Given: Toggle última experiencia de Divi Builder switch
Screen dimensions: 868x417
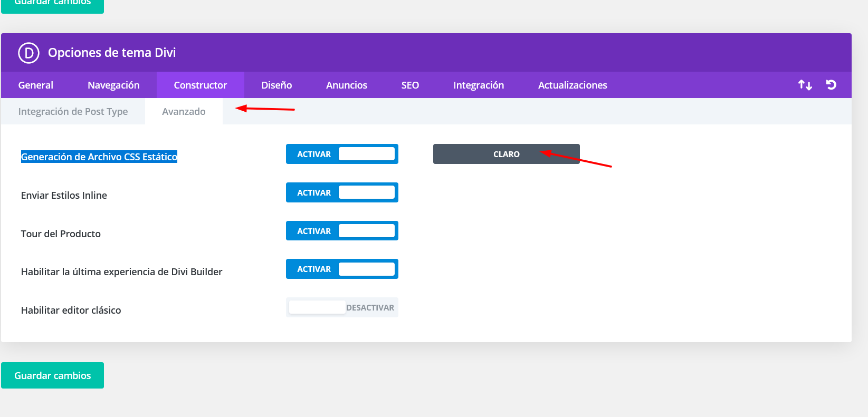Looking at the screenshot, I should click(x=342, y=269).
